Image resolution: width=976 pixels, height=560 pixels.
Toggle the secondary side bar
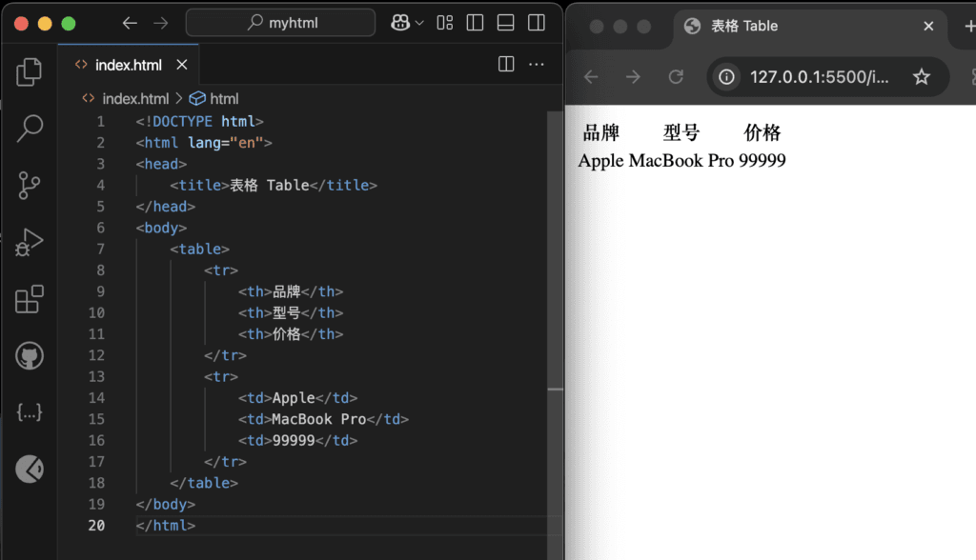tap(537, 23)
